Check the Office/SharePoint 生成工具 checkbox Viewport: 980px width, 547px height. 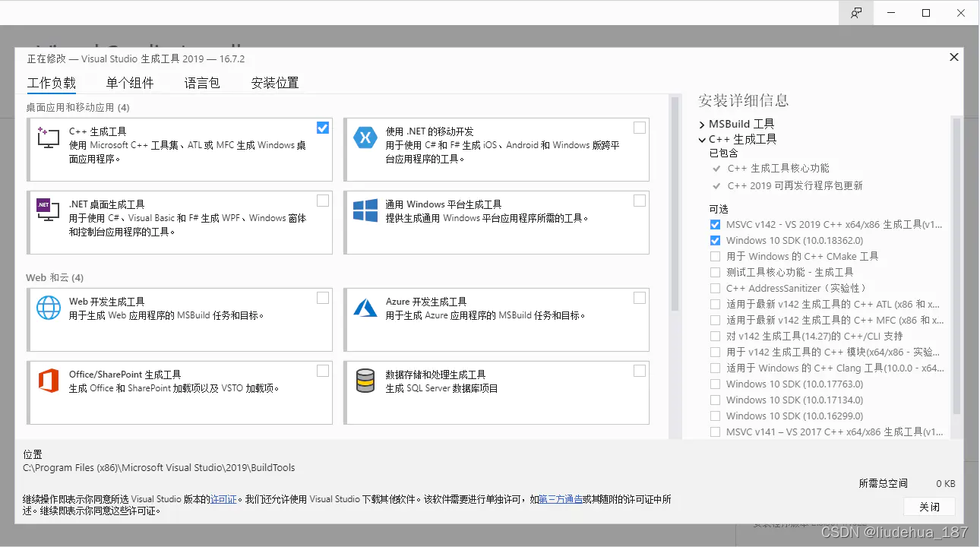323,371
